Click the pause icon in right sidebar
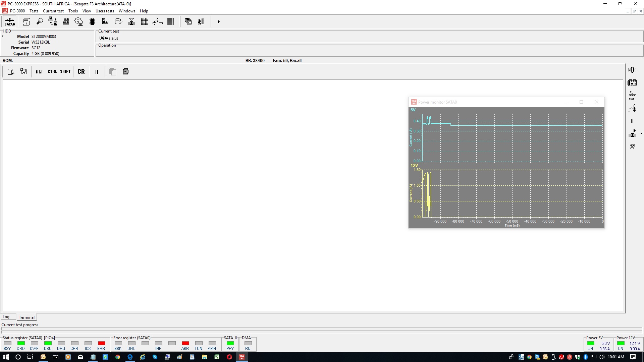The image size is (644, 362). click(632, 121)
